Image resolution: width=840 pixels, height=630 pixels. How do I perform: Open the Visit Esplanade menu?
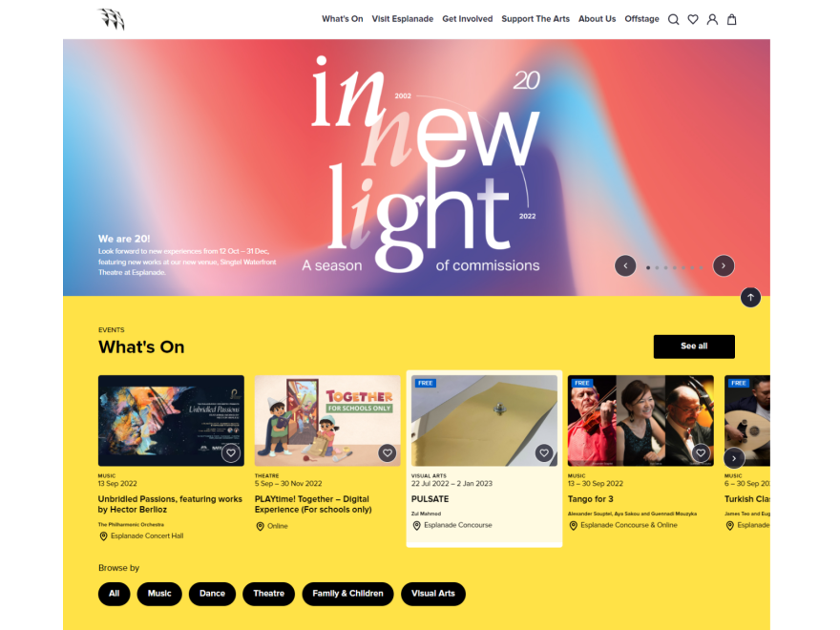point(402,19)
